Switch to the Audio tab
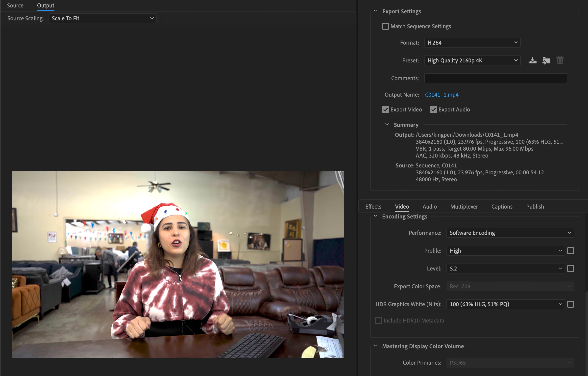This screenshot has height=376, width=588. coord(430,207)
